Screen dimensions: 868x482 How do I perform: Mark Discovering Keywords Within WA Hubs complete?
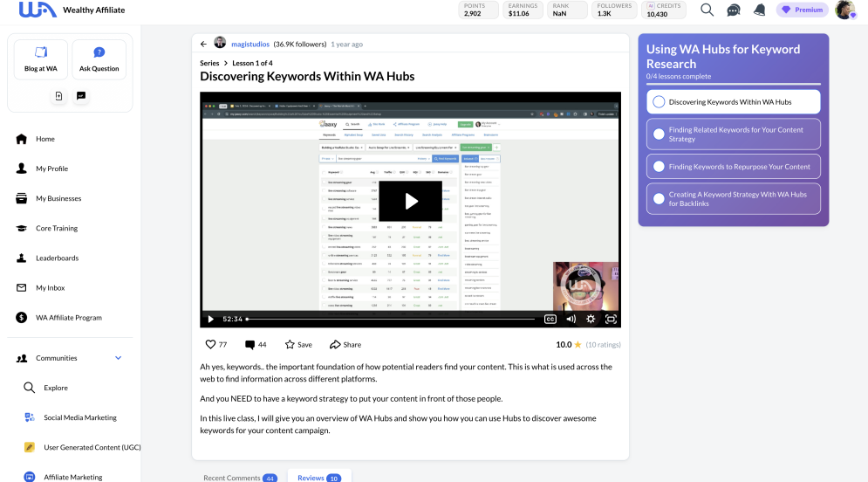click(659, 102)
